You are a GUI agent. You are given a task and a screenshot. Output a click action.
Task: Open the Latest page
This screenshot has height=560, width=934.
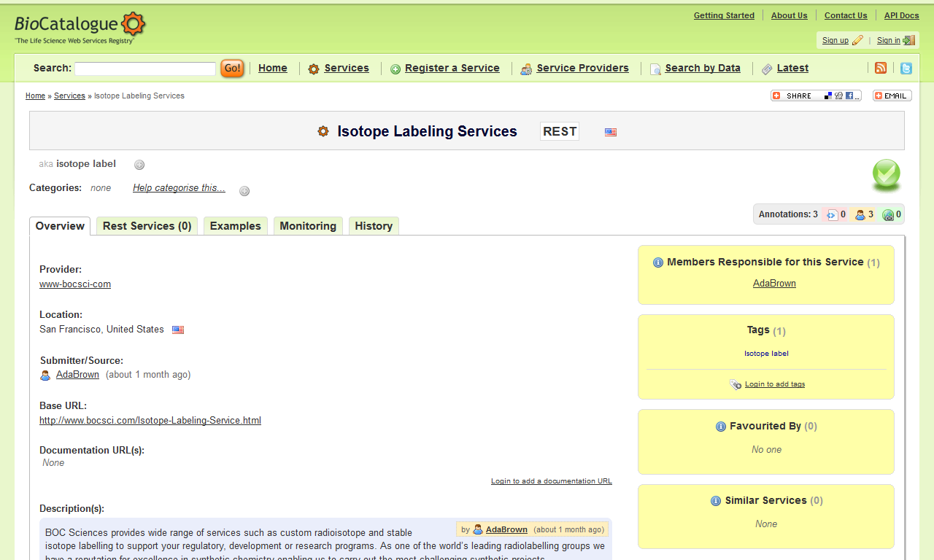[792, 68]
